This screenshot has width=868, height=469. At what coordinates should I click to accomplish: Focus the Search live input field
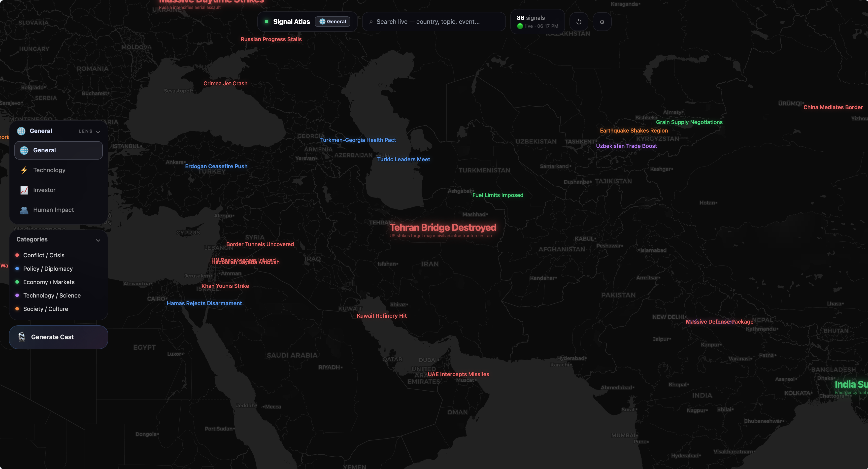[435, 22]
